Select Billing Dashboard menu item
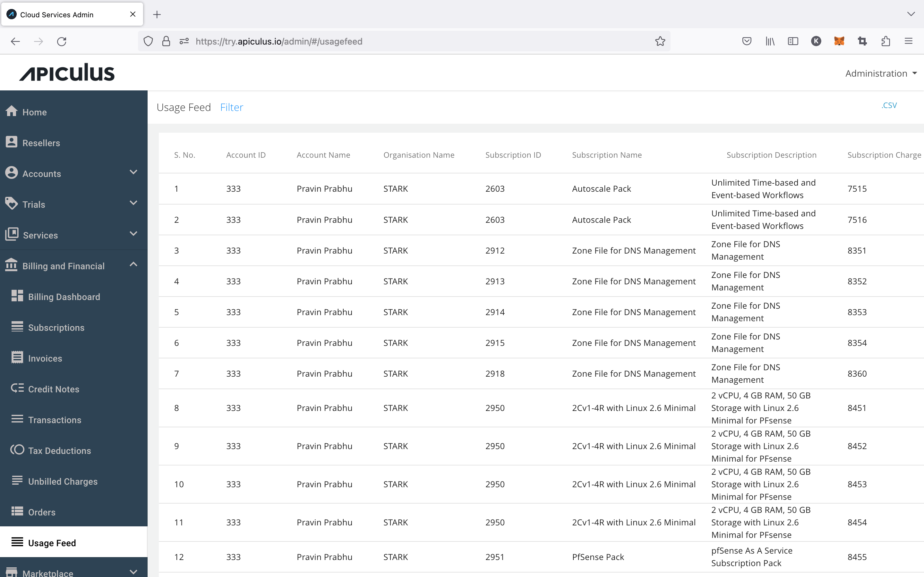The width and height of the screenshot is (924, 577). (64, 297)
